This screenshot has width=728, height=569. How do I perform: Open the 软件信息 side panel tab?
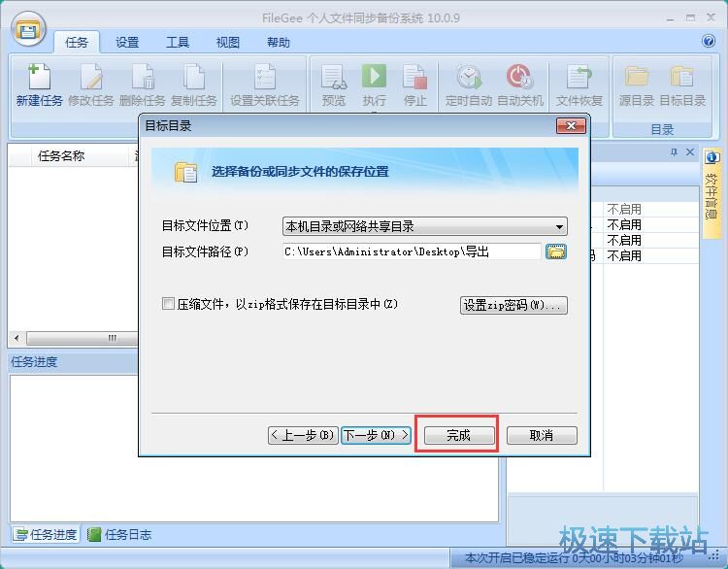(711, 192)
